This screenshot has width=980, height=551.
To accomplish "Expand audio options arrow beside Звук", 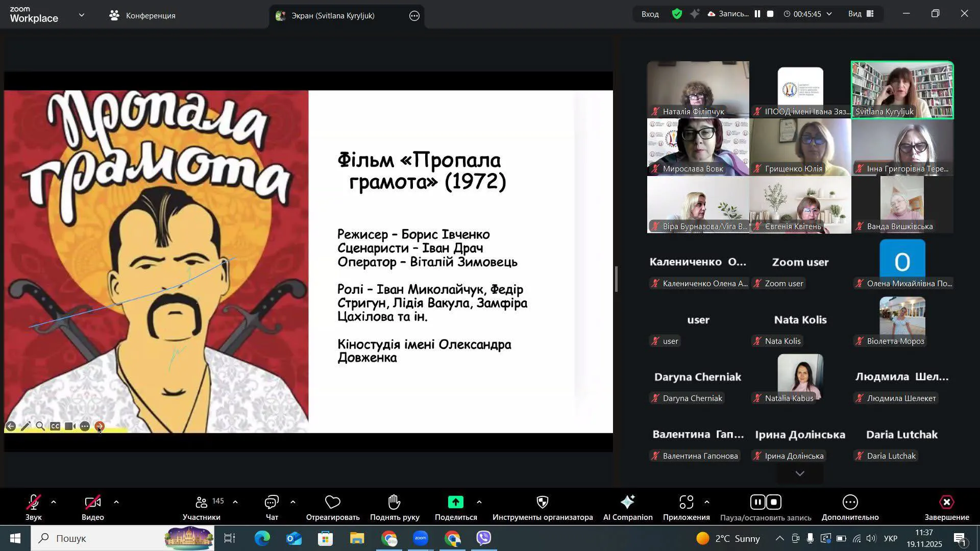I will [54, 503].
